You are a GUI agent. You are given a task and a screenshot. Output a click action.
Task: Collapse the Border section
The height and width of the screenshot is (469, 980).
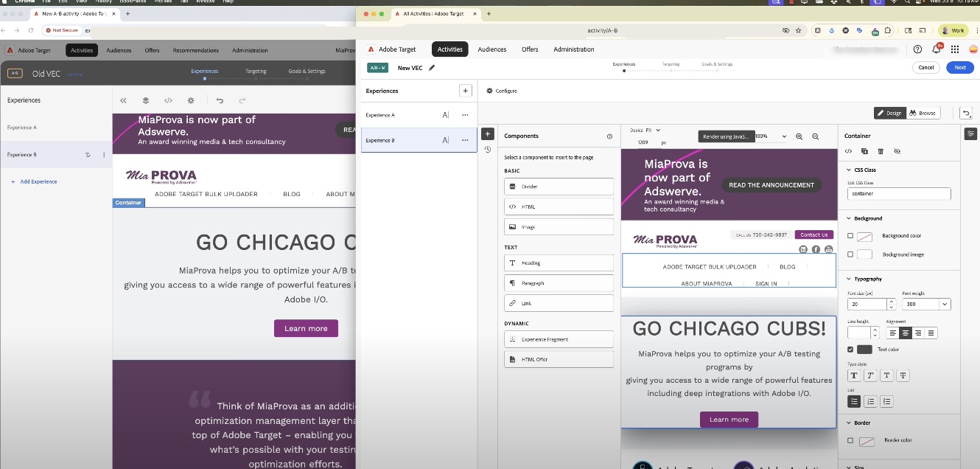(x=849, y=423)
